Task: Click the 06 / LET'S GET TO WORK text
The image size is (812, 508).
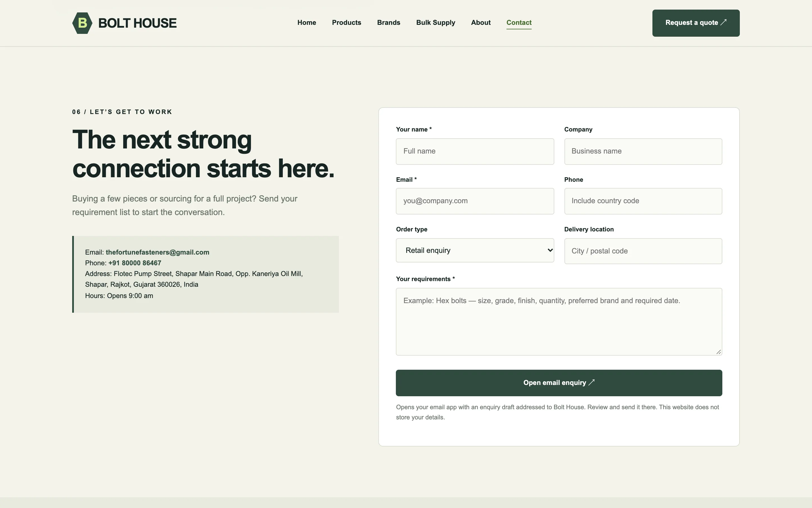Action: 122,112
